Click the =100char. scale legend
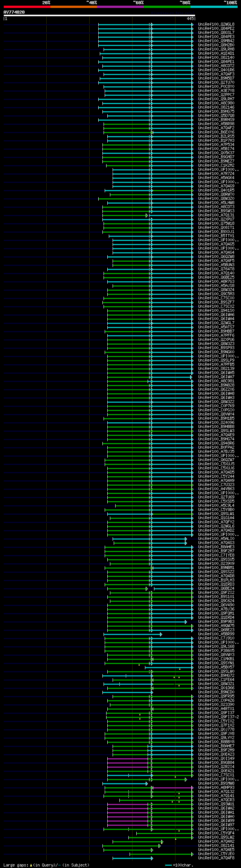 pos(180,865)
